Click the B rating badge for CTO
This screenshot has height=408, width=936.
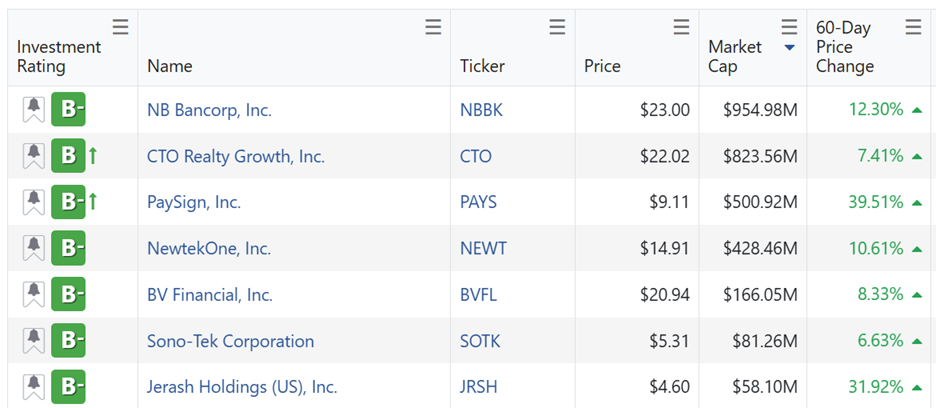tap(69, 156)
